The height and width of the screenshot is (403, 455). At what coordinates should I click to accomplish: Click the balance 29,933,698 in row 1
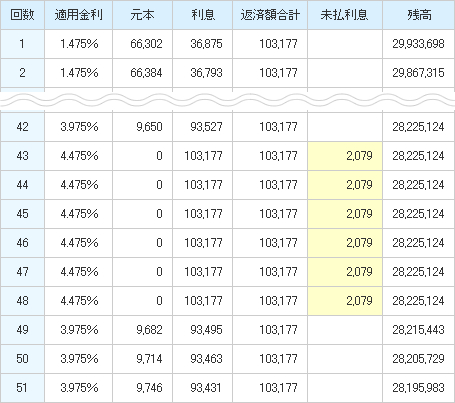tap(419, 44)
